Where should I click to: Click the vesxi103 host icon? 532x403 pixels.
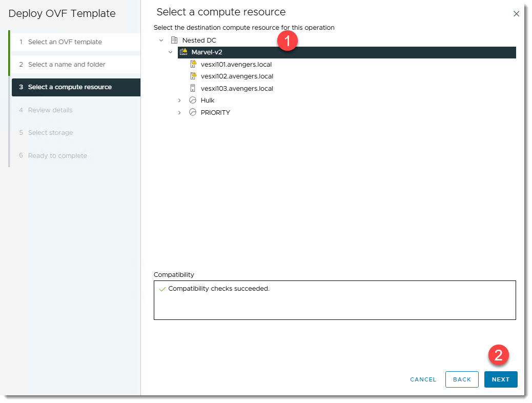(193, 88)
